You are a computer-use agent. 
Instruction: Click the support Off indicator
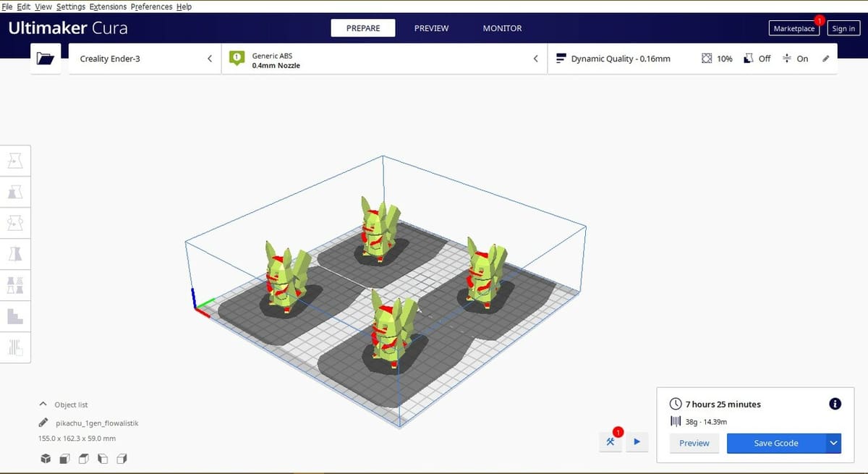(757, 59)
